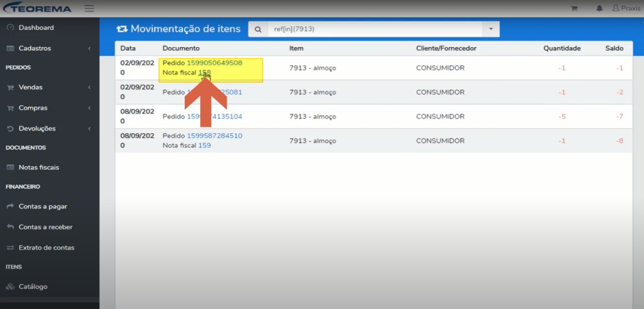Click the Saldo column header
The width and height of the screenshot is (644, 309).
pyautogui.click(x=614, y=48)
